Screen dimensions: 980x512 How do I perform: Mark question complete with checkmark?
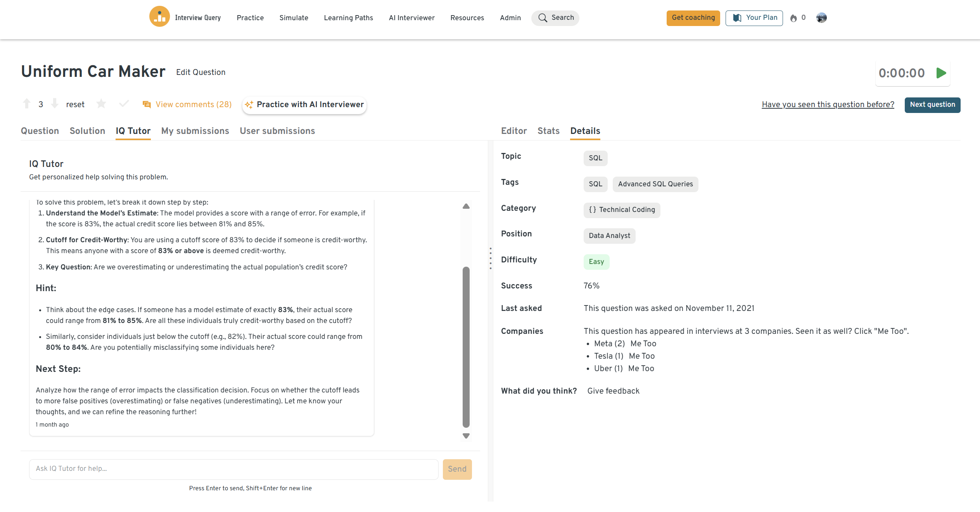tap(124, 104)
